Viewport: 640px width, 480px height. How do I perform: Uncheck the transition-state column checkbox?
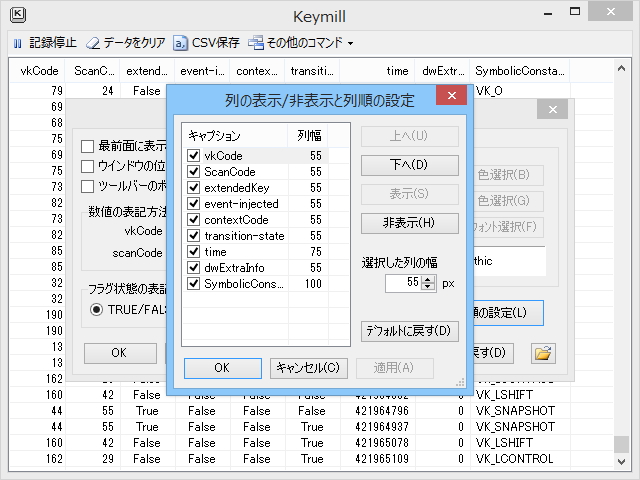[193, 236]
